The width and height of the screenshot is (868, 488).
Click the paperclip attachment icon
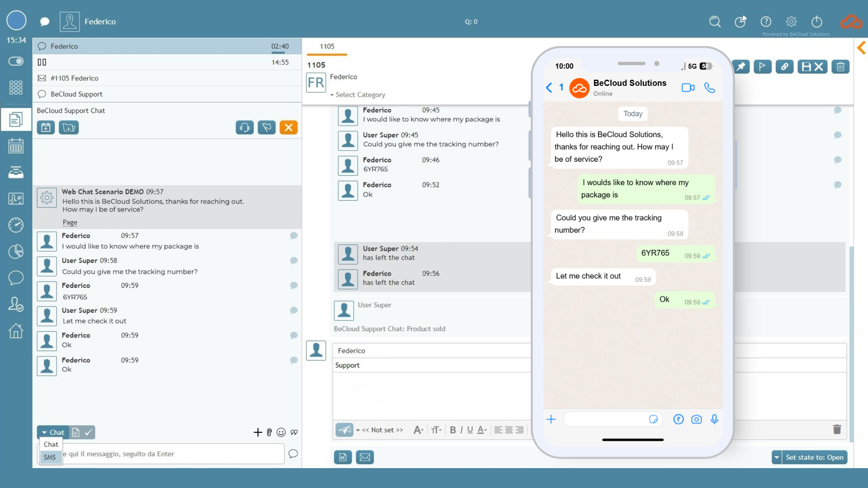click(x=269, y=432)
